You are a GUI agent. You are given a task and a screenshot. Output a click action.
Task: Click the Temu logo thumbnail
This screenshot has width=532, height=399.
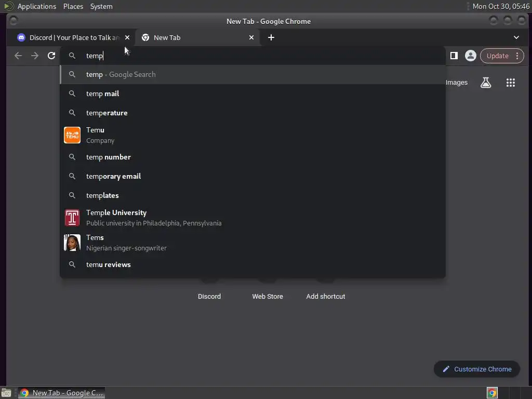(72, 135)
